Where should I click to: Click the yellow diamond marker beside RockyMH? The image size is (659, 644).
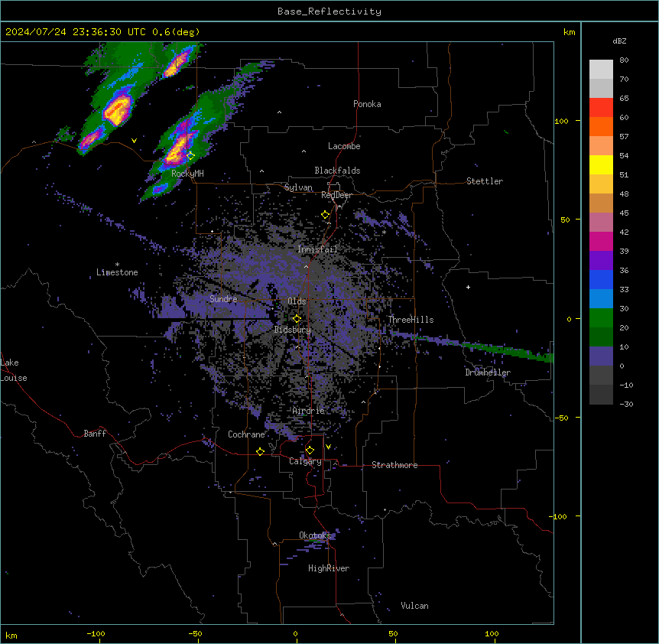point(191,156)
